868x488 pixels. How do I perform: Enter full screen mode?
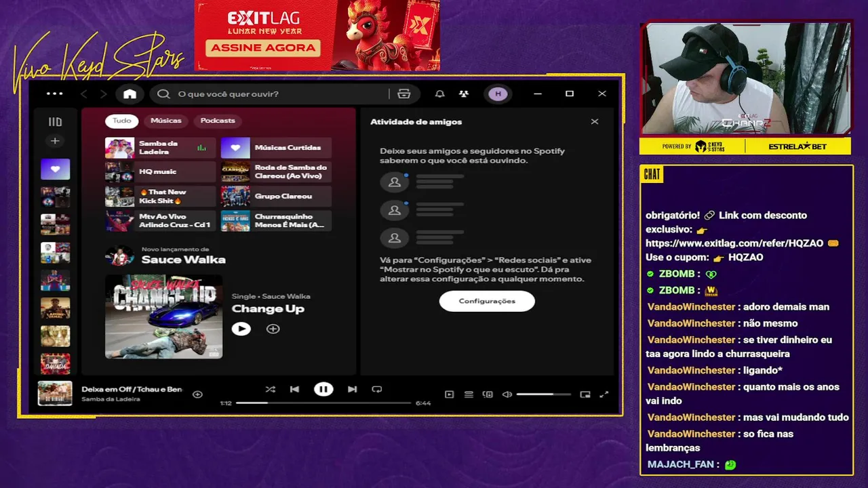tap(604, 394)
